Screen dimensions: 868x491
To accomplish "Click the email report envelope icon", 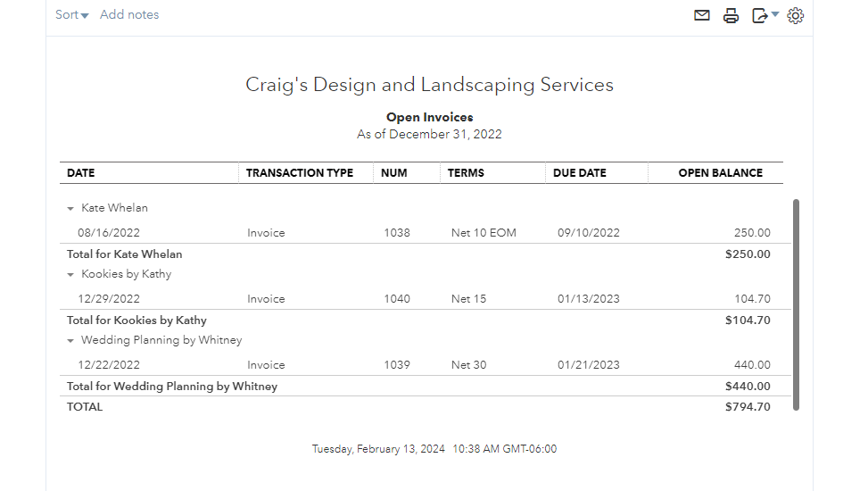I will coord(702,15).
